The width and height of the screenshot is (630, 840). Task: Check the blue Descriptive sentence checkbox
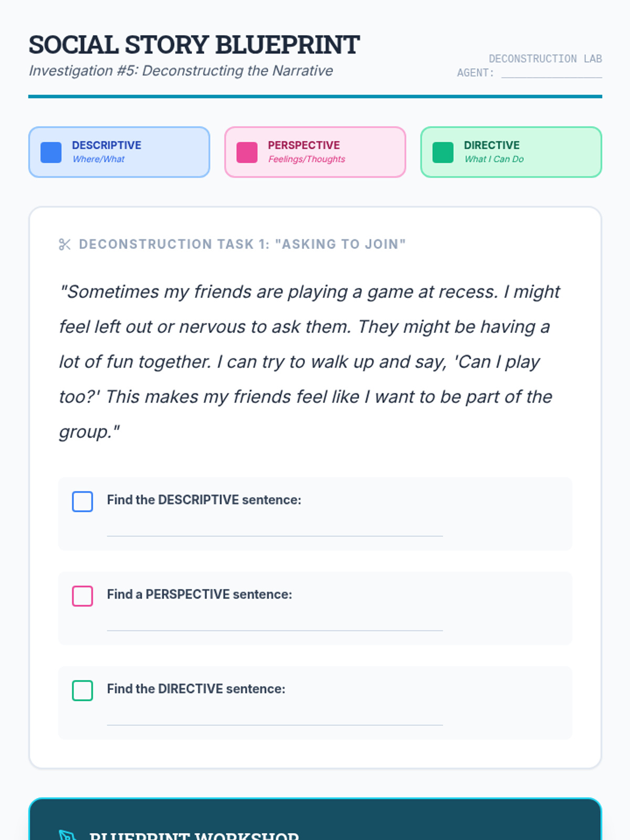point(82,501)
